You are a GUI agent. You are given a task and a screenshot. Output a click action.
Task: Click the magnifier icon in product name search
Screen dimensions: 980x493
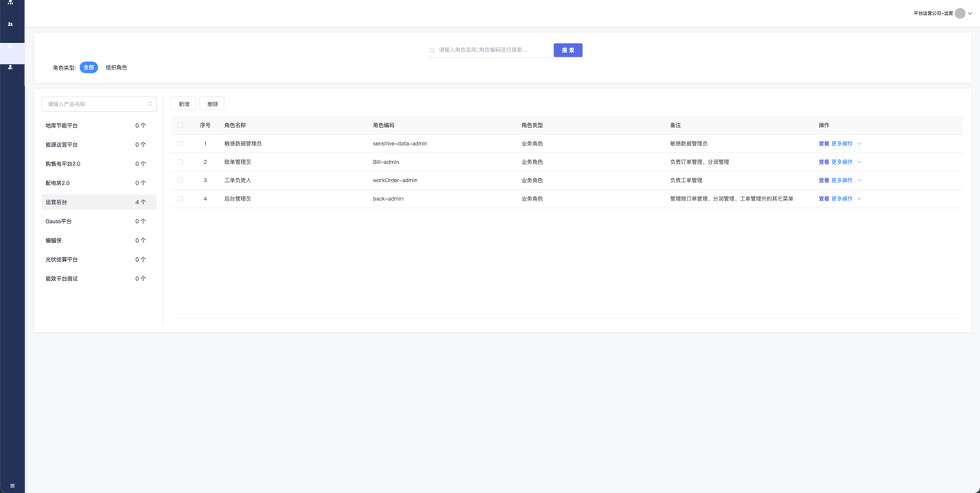(x=150, y=103)
